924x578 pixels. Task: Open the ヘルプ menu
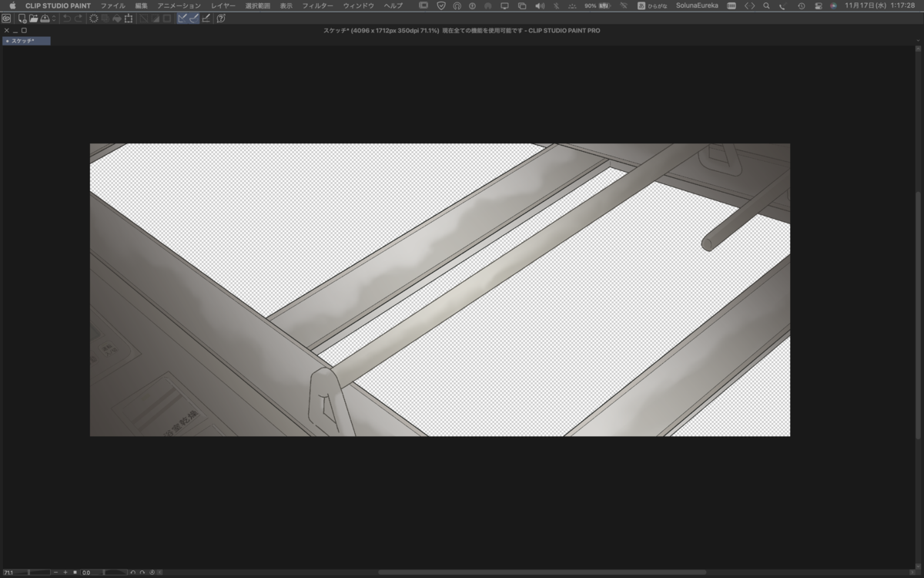[393, 5]
